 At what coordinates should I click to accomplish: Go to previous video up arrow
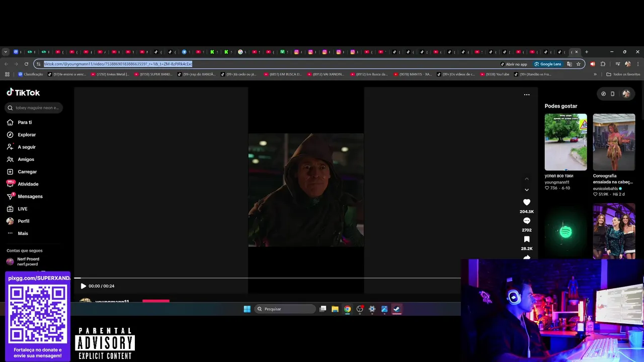click(x=527, y=178)
